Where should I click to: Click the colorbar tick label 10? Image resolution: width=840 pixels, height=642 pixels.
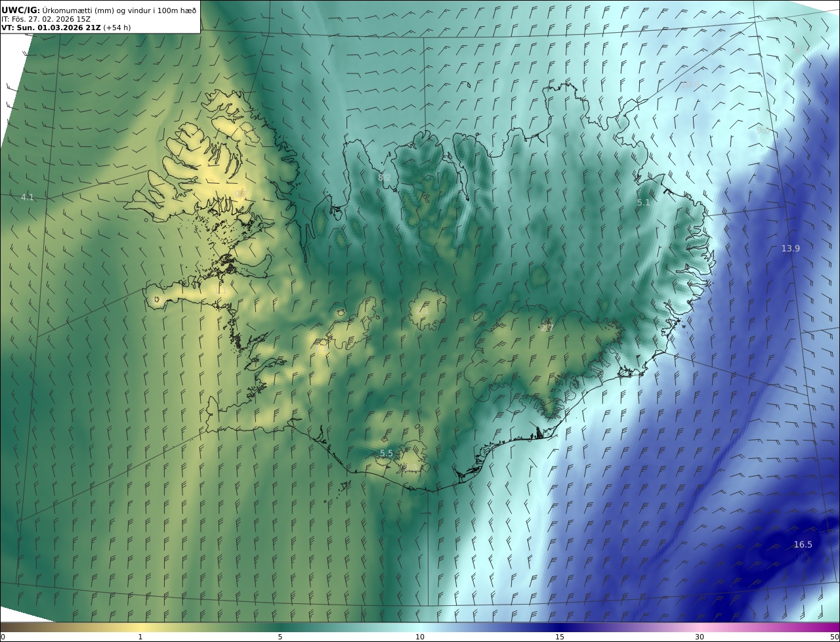(420, 637)
